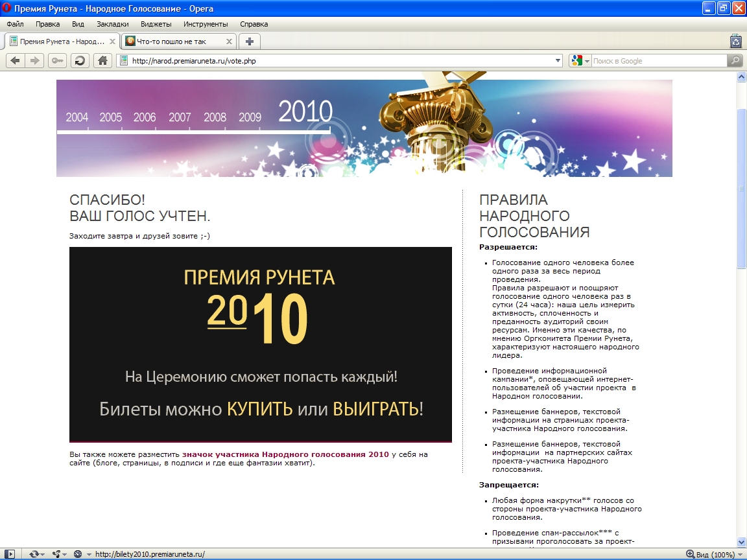Expand the Opera Turbo dropdown arrow
The image size is (747, 560).
(x=89, y=554)
